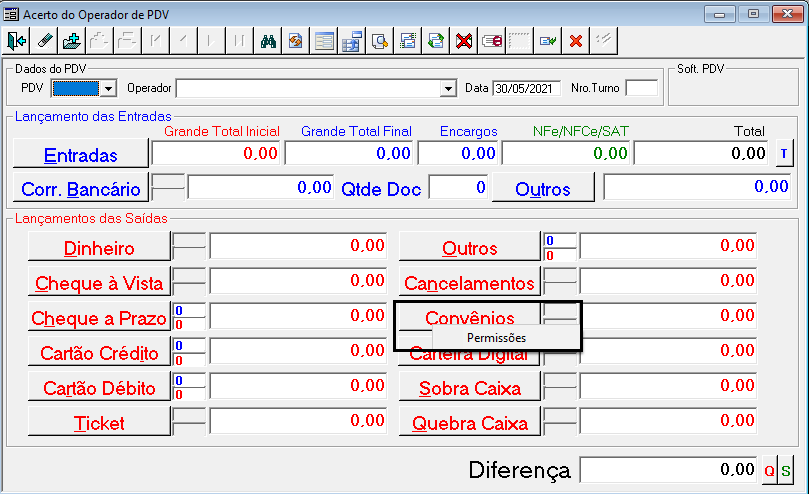Click the Cartão Crédito button
This screenshot has height=494, width=809.
pos(99,353)
